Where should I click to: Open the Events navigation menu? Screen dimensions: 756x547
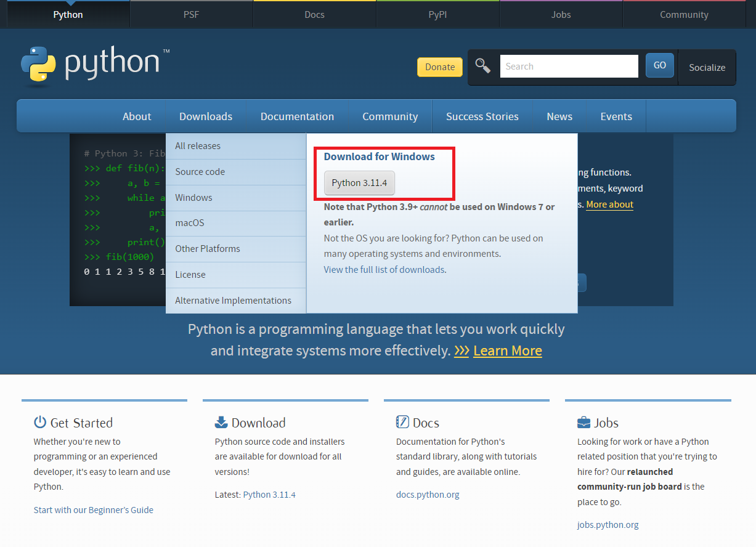point(616,116)
